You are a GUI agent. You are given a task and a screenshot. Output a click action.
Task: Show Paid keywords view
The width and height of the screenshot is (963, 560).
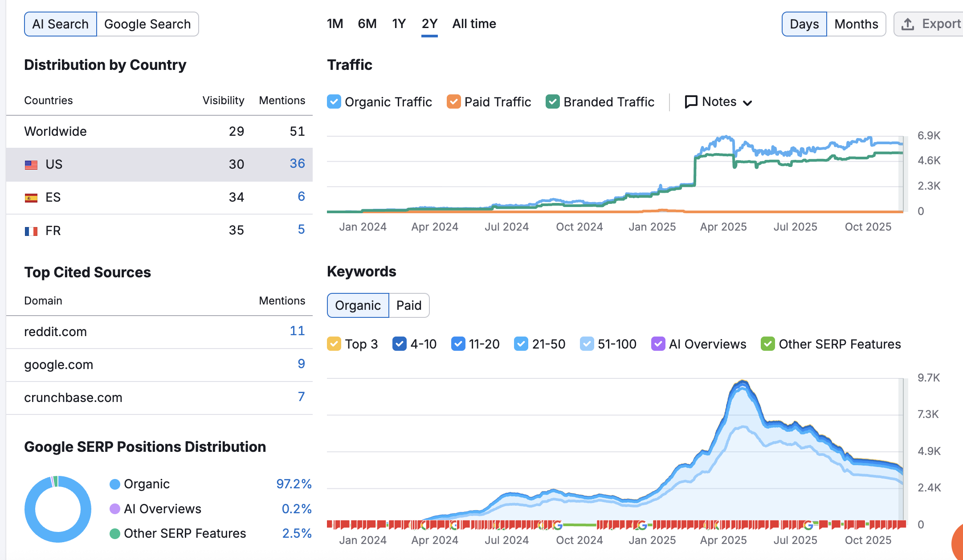pos(409,305)
